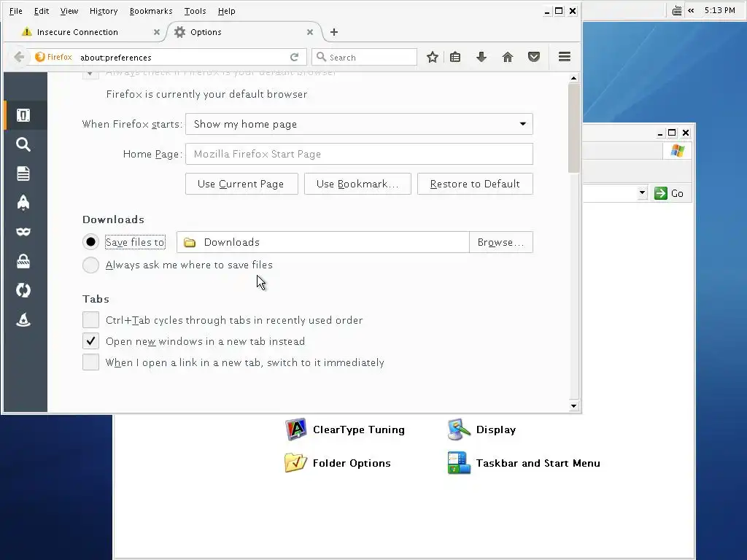Uncheck Open new windows in a new tab
Screen dimensions: 747x560
point(90,341)
